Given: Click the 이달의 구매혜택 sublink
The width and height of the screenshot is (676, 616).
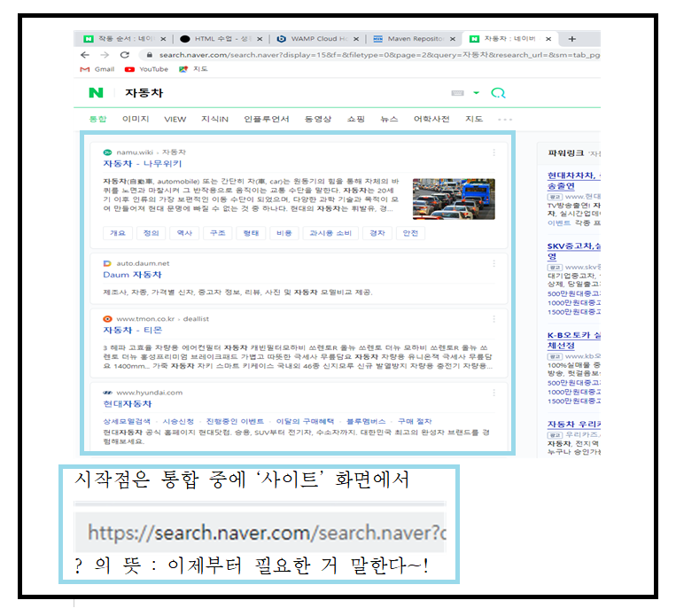Looking at the screenshot, I should coord(306,422).
